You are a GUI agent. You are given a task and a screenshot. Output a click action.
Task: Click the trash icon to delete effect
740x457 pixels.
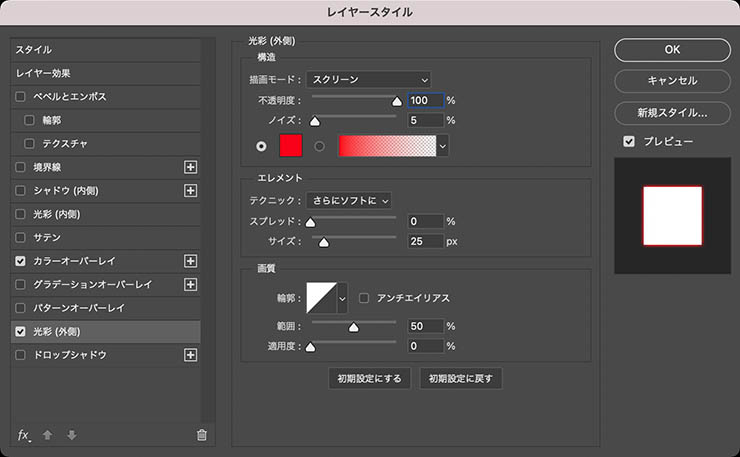(x=202, y=435)
